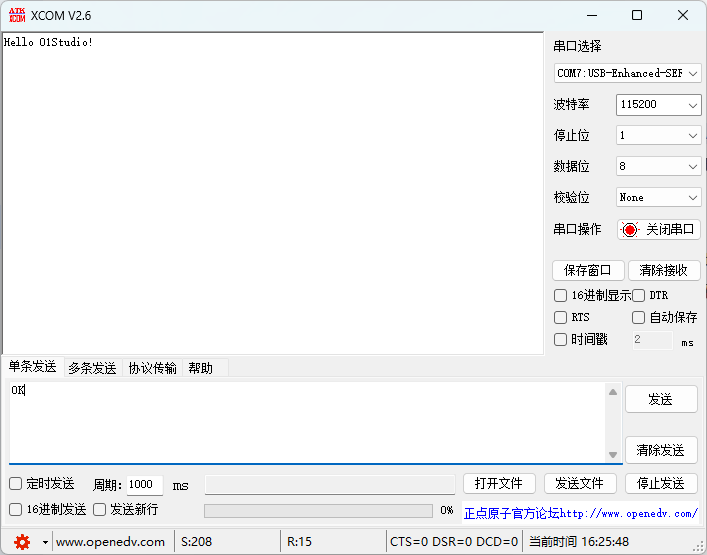Toggle the DTR checkbox
The image size is (707, 555).
[638, 295]
